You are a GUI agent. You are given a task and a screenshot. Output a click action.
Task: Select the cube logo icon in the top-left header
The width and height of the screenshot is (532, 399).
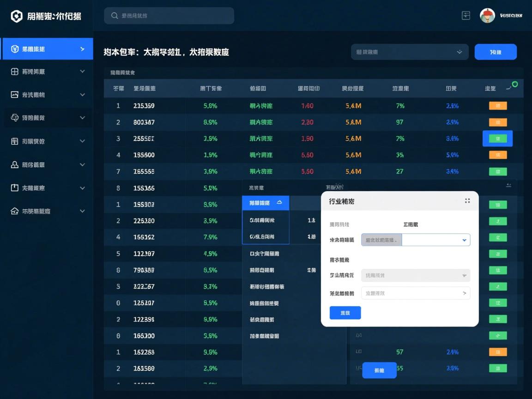coord(17,15)
